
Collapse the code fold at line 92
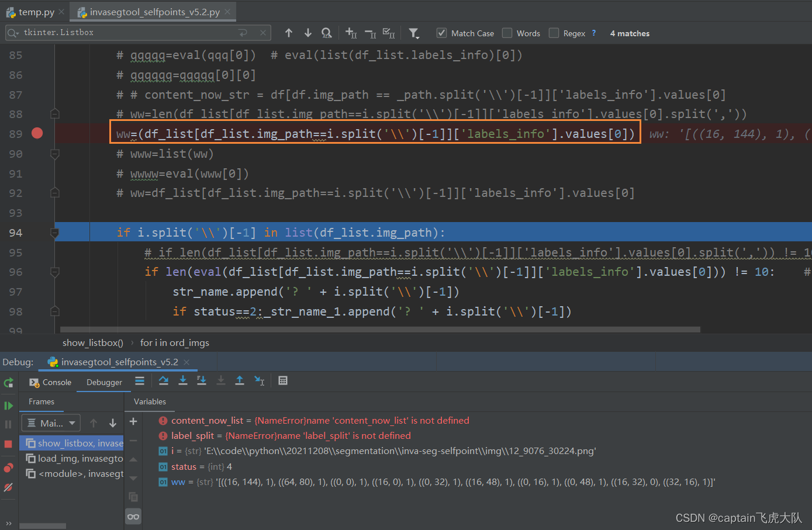[x=55, y=193]
